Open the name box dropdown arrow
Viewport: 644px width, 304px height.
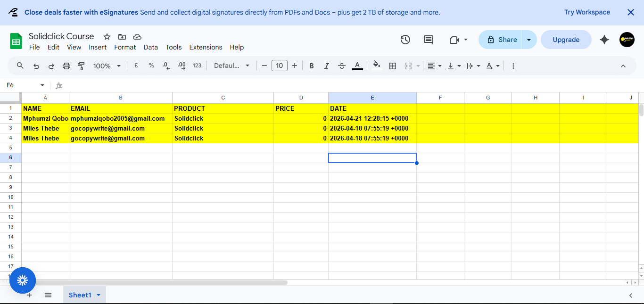[42, 85]
